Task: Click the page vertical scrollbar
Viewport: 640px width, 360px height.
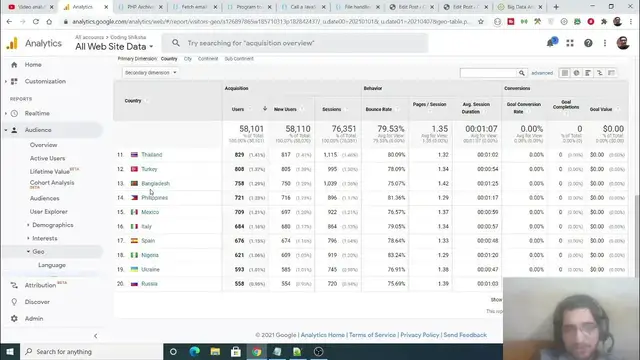Action: [637, 236]
